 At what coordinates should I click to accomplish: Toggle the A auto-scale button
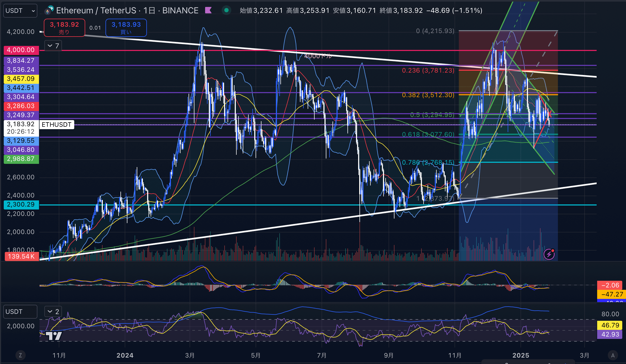tap(613, 355)
